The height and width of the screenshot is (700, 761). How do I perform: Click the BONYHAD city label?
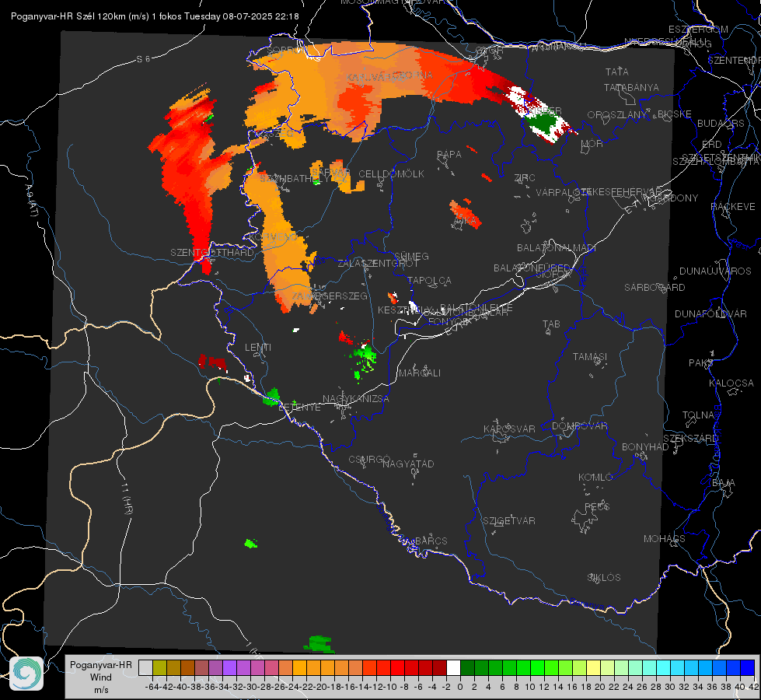pyautogui.click(x=645, y=447)
